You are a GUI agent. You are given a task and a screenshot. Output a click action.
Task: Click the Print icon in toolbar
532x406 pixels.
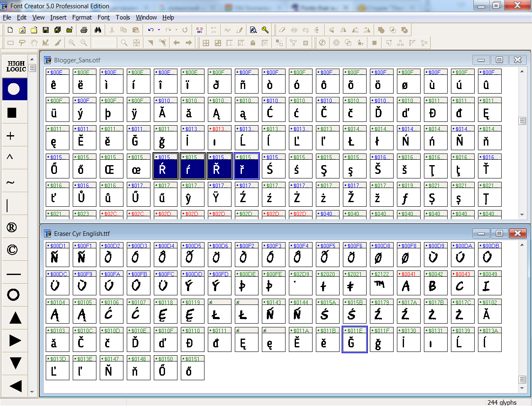click(x=84, y=30)
